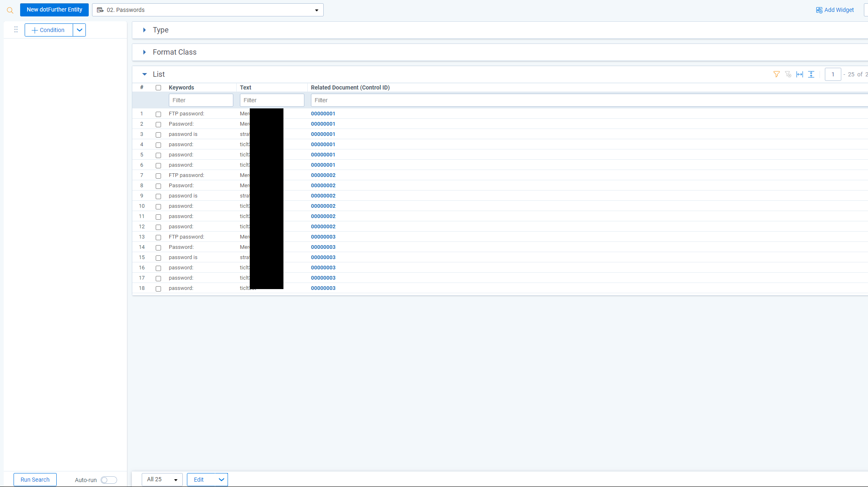Check the checkbox for row 5
This screenshot has width=868, height=487.
pos(158,155)
